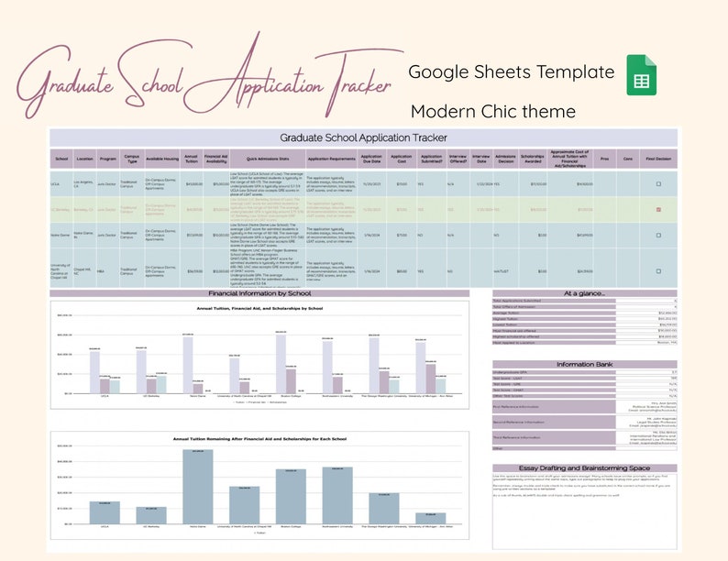
Task: Select the 'At a glance...' section header
Action: click(585, 293)
